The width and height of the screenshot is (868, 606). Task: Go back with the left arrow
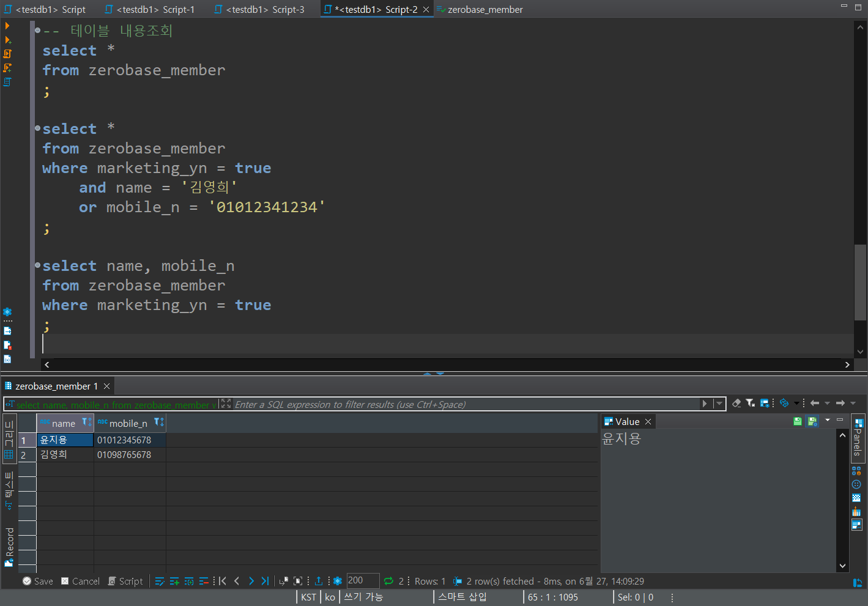click(x=815, y=403)
